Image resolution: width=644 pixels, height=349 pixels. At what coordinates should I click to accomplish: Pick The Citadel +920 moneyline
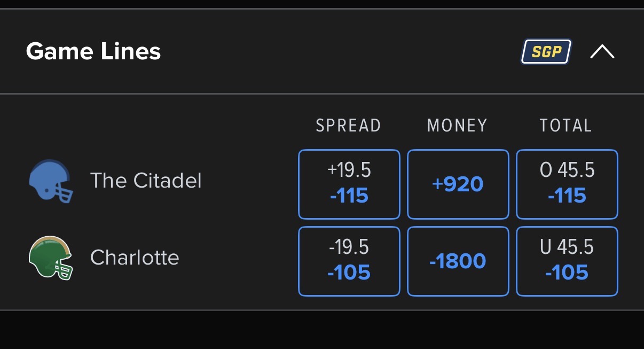458,184
